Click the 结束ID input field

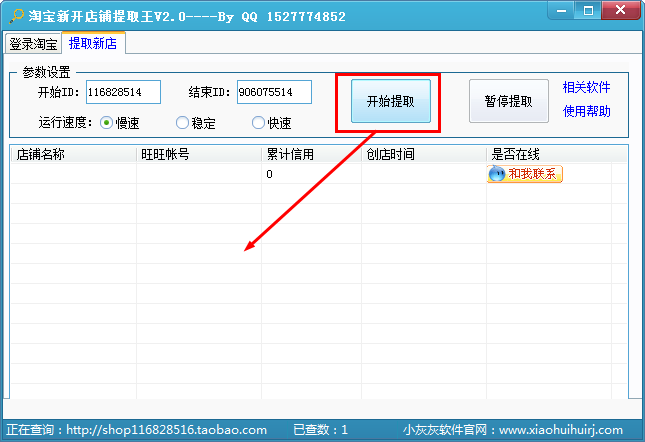click(274, 92)
